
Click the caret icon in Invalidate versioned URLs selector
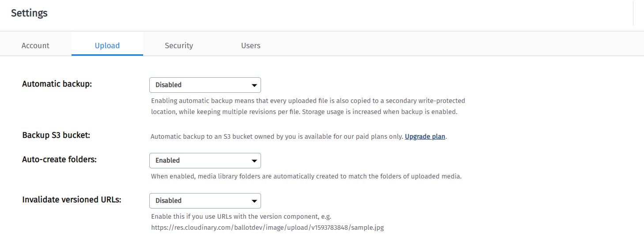tap(254, 201)
